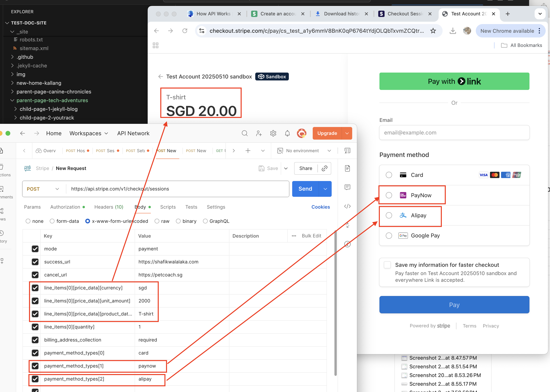Image resolution: width=550 pixels, height=392 pixels.
Task: Select the Alipay payment method
Action: coord(389,215)
